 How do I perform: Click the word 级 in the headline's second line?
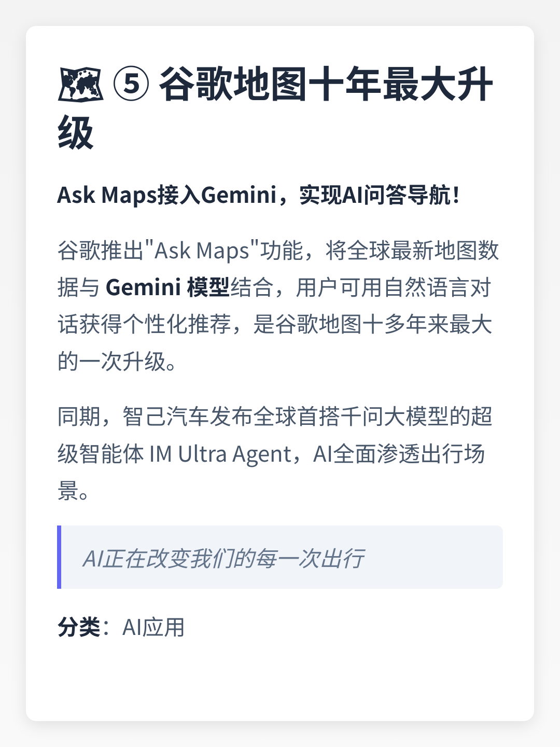76,132
